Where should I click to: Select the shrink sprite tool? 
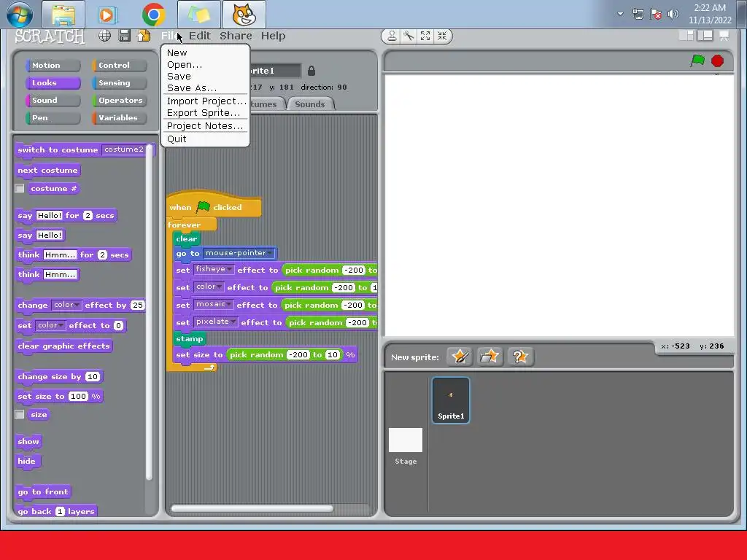(442, 36)
